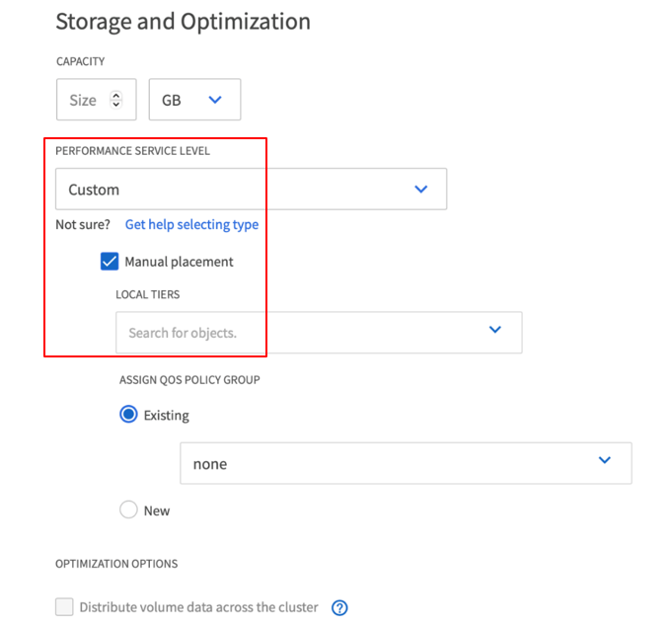The image size is (672, 628).
Task: Click the Local Tiers 'Search for objects' field
Action: pyautogui.click(x=296, y=333)
